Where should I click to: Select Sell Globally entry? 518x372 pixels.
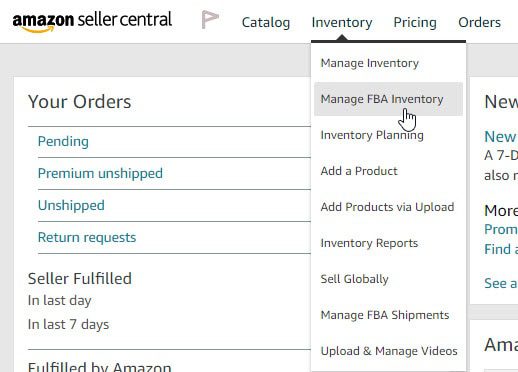(x=355, y=279)
